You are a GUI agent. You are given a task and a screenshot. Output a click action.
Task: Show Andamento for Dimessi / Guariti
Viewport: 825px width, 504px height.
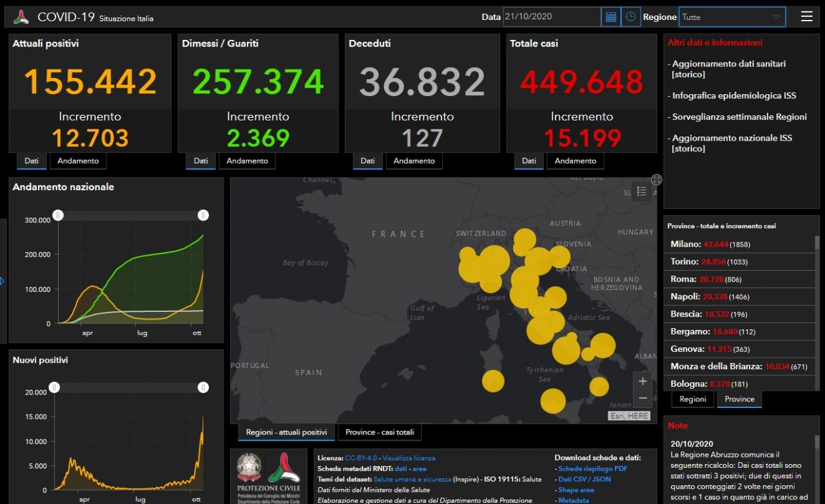(247, 161)
